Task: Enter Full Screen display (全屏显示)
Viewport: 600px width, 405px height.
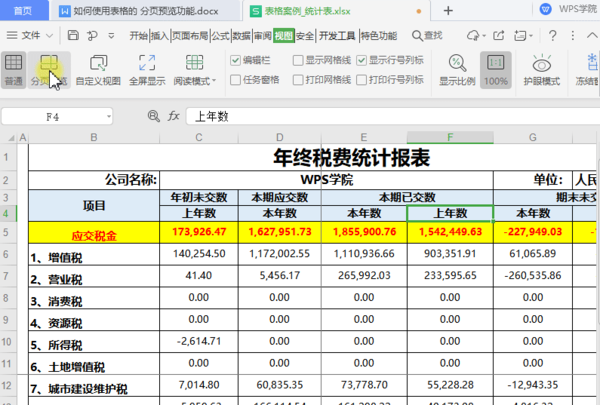Action: pyautogui.click(x=147, y=70)
